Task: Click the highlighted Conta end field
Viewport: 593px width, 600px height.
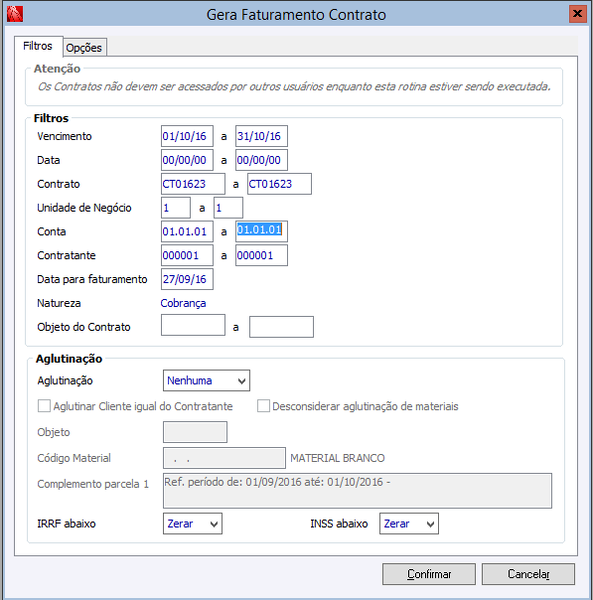Action: pyautogui.click(x=261, y=231)
